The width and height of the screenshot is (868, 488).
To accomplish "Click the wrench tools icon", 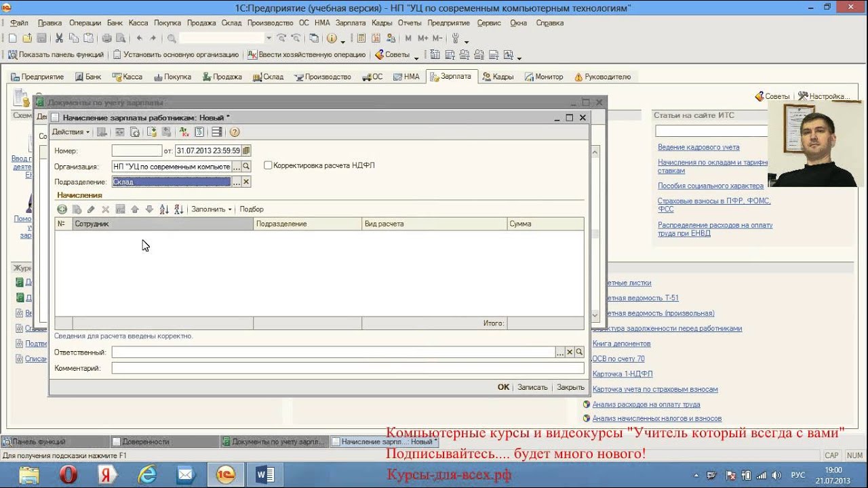I will [x=455, y=38].
